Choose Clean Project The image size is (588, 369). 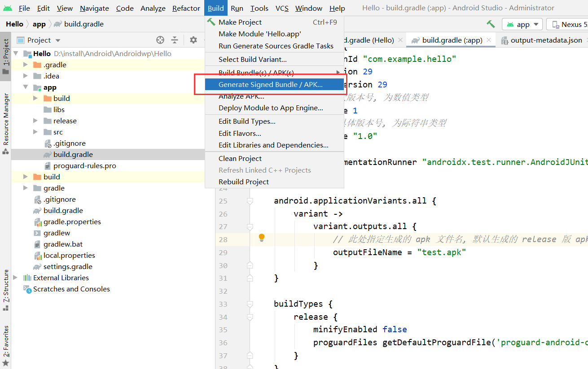(x=274, y=158)
